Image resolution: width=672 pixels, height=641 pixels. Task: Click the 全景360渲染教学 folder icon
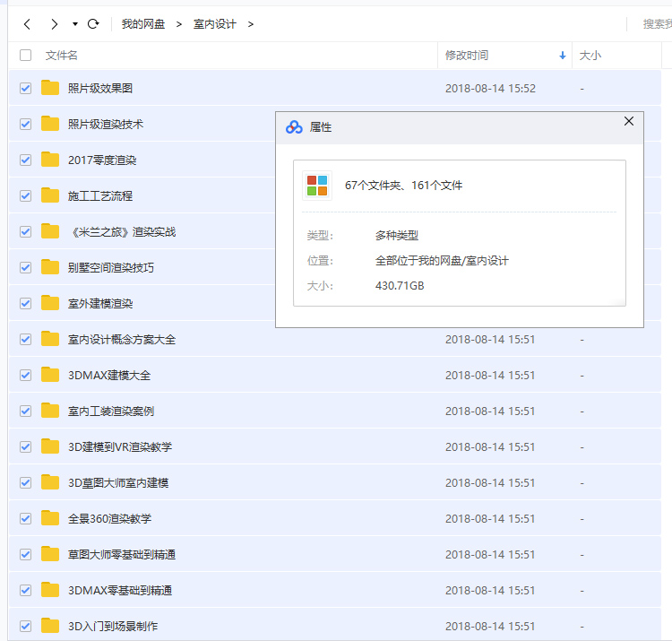point(50,518)
